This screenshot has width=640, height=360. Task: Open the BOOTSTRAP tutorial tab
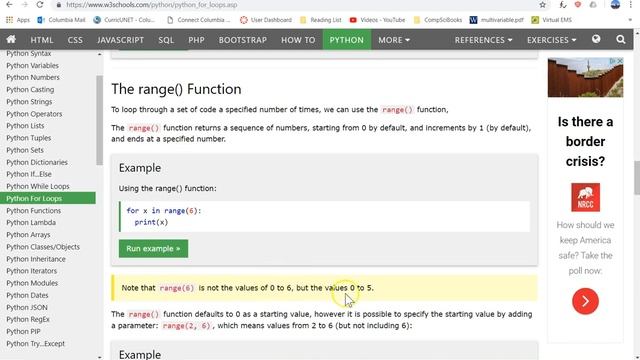243,40
